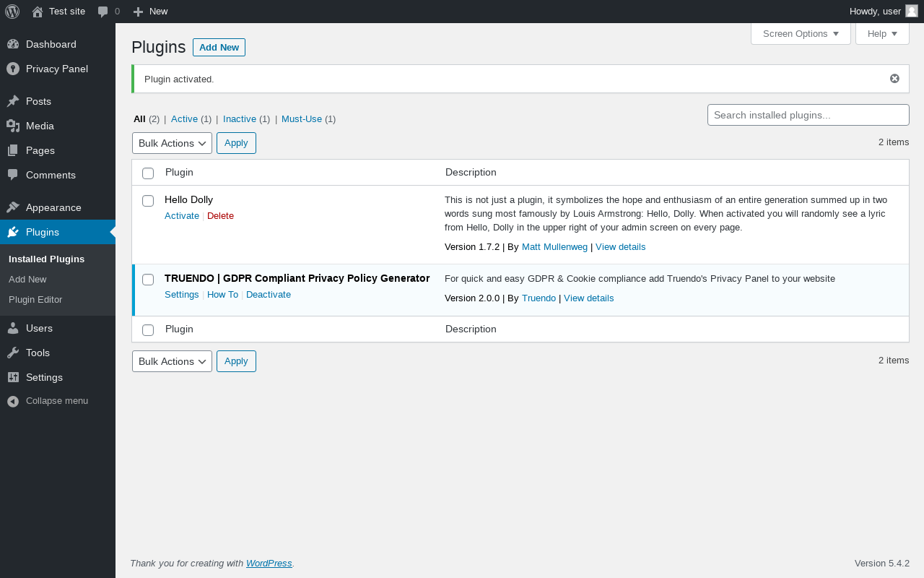Viewport: 924px width, 578px height.
Task: Click the Description column header
Action: coord(471,172)
